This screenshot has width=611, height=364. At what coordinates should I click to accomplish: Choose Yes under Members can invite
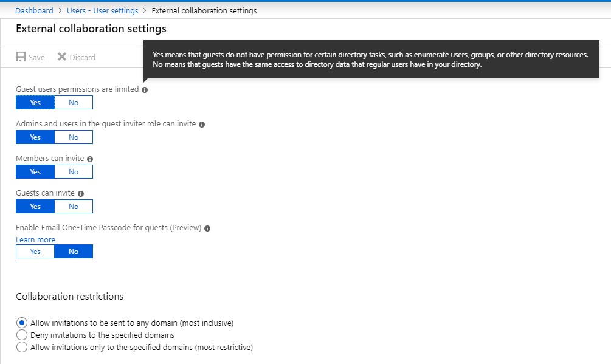click(x=35, y=172)
